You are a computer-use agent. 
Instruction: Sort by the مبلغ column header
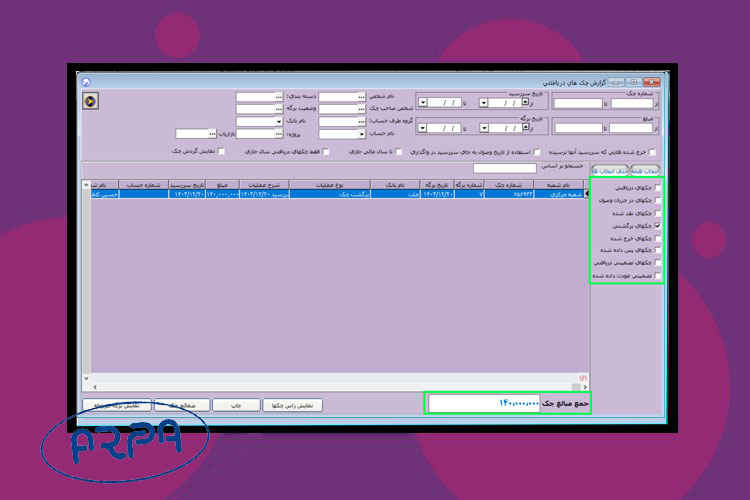[x=223, y=185]
